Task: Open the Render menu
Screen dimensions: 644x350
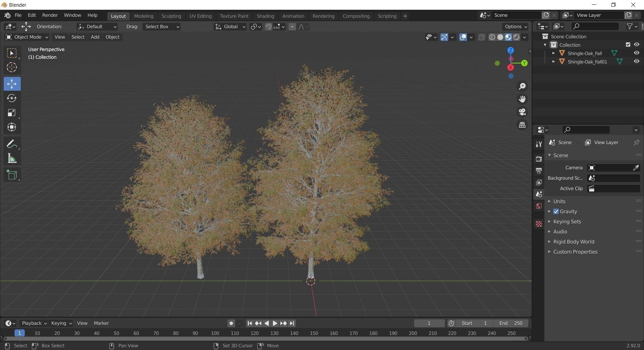Action: 50,15
